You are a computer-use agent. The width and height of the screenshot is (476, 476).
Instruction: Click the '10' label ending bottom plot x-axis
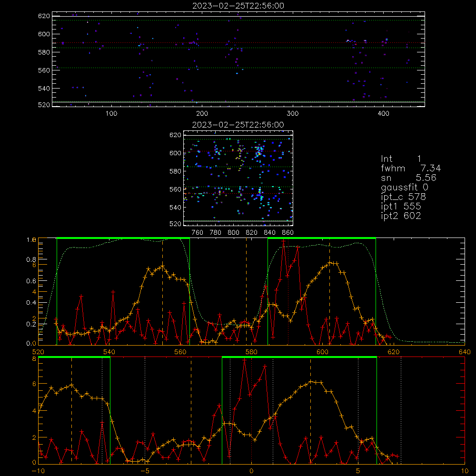[465, 471]
